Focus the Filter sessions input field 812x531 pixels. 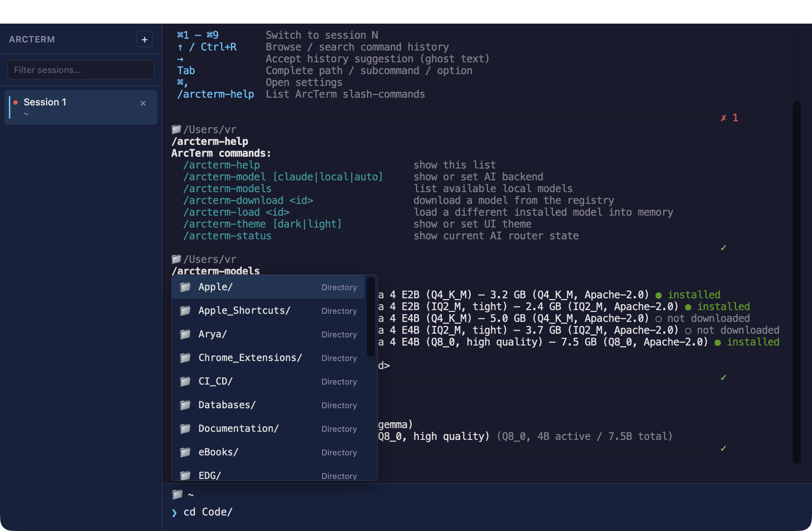tap(81, 70)
